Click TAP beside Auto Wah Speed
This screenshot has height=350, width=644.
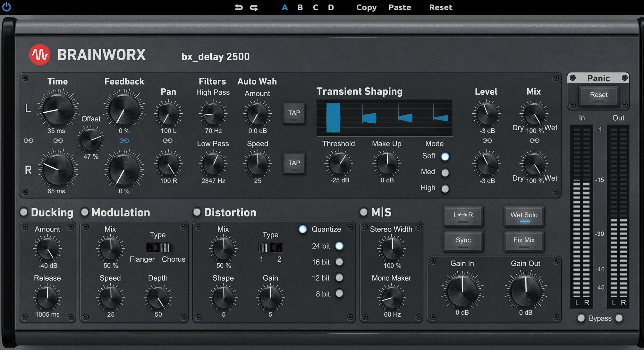294,163
